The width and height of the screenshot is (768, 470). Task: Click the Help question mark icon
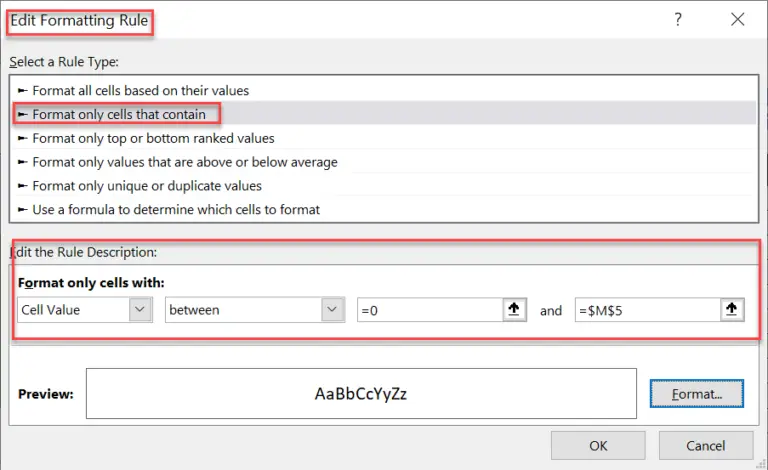678,20
